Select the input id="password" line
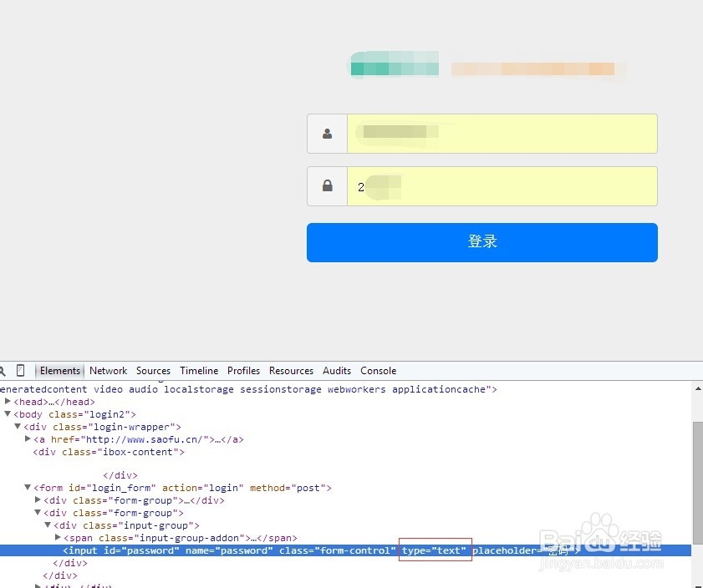The image size is (703, 588). coord(345,550)
